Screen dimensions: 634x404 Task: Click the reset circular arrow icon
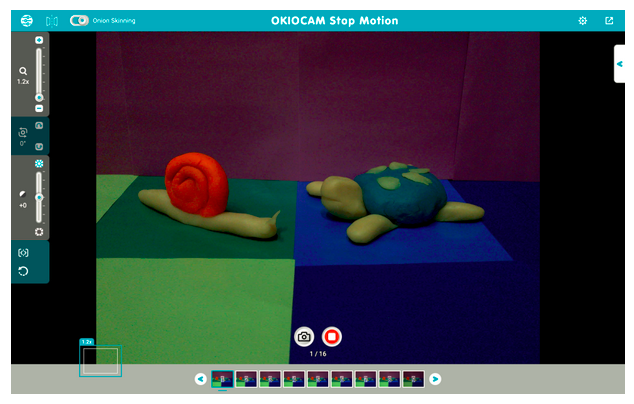tap(23, 271)
